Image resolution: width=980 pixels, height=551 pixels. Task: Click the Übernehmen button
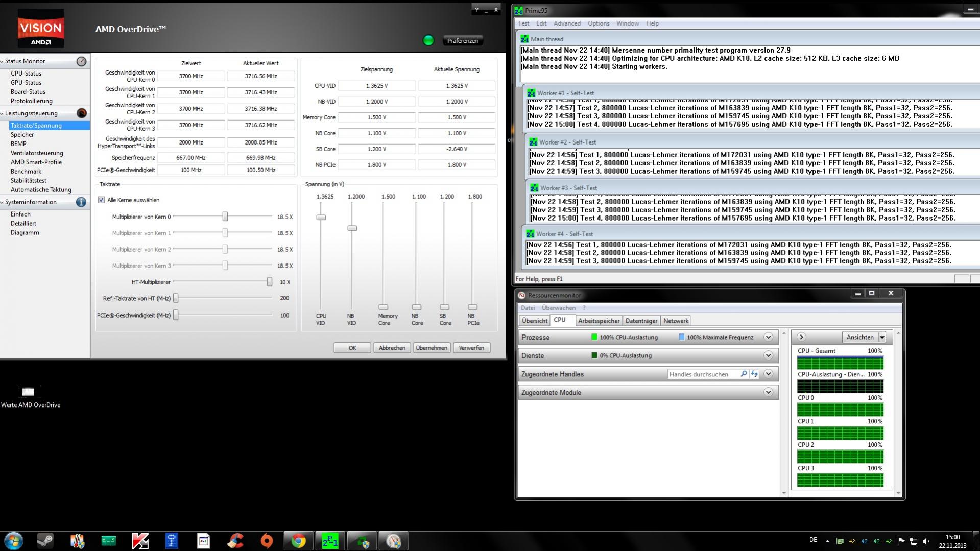coord(432,348)
